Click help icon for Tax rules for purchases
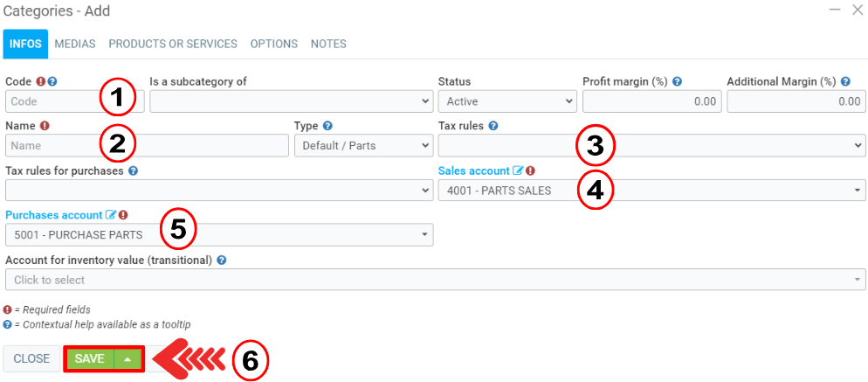This screenshot has width=868, height=382. point(134,171)
